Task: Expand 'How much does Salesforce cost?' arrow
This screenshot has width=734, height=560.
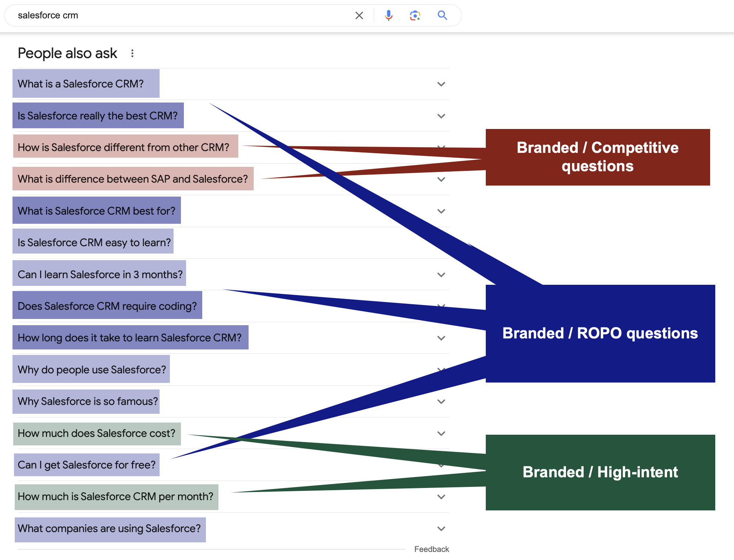Action: 441,434
